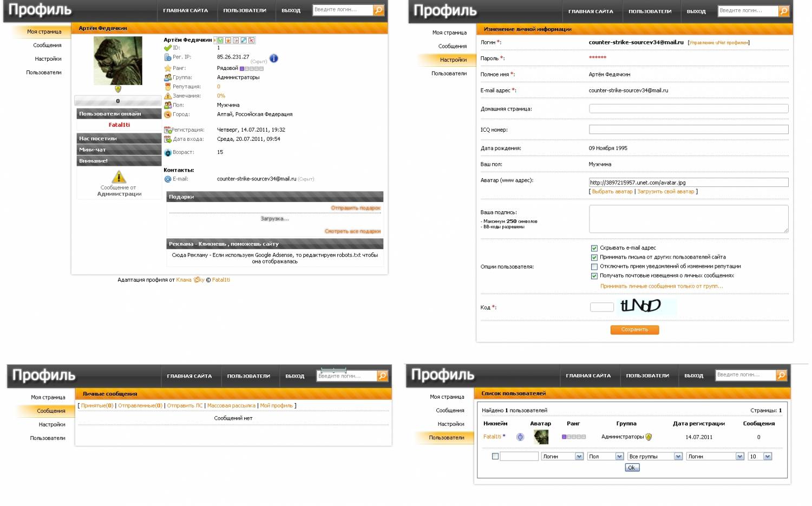
Task: Click the 'Загрузить свой аватар' link
Action: [665, 192]
